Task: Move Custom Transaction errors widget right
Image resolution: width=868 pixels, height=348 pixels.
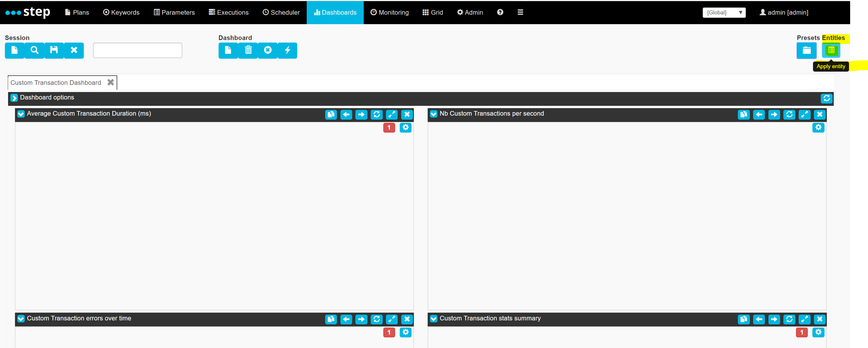Action: (361, 320)
